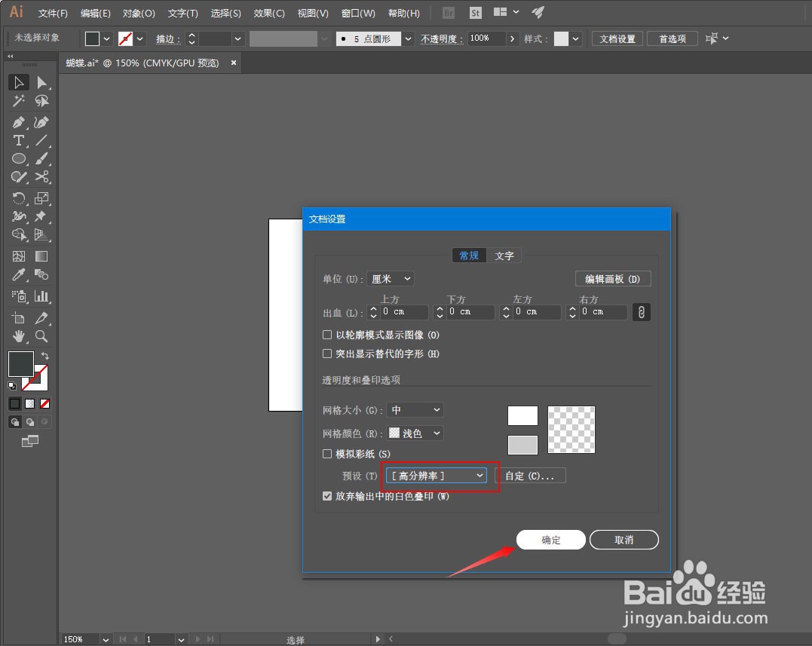Select the Type tool

tap(19, 141)
